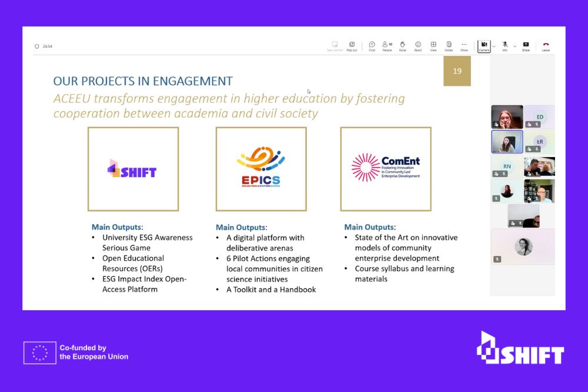Select the ED participant tile
Image resolution: width=588 pixels, height=392 pixels.
[539, 117]
